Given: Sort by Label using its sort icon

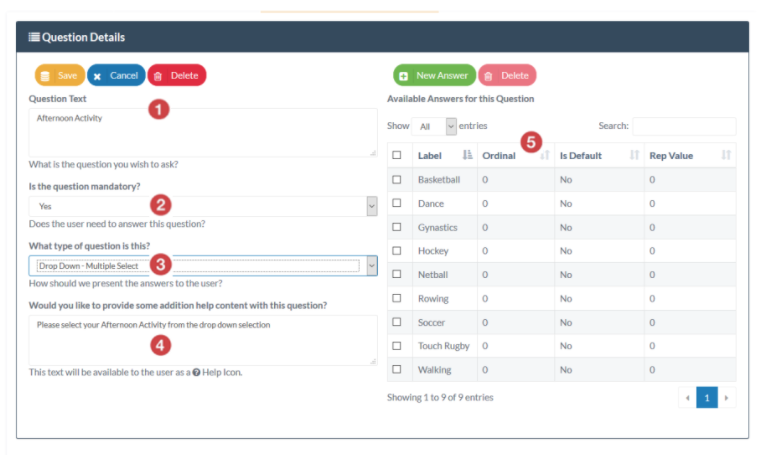Looking at the screenshot, I should [468, 155].
